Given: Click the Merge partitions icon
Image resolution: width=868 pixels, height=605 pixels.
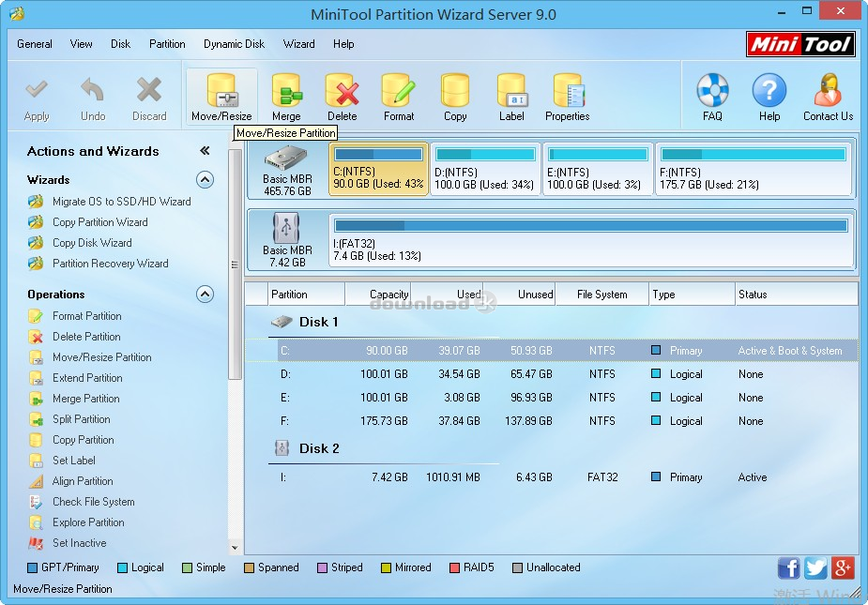Looking at the screenshot, I should tap(286, 94).
